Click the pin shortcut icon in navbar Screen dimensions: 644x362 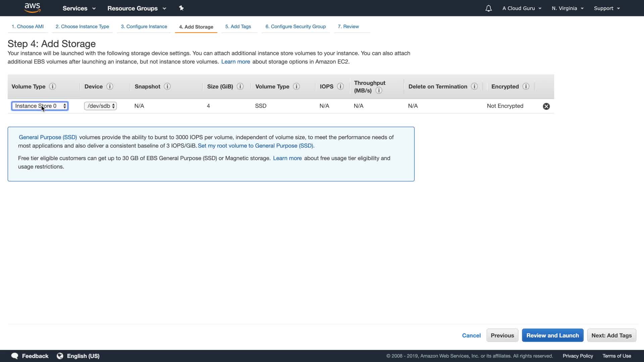tap(181, 8)
